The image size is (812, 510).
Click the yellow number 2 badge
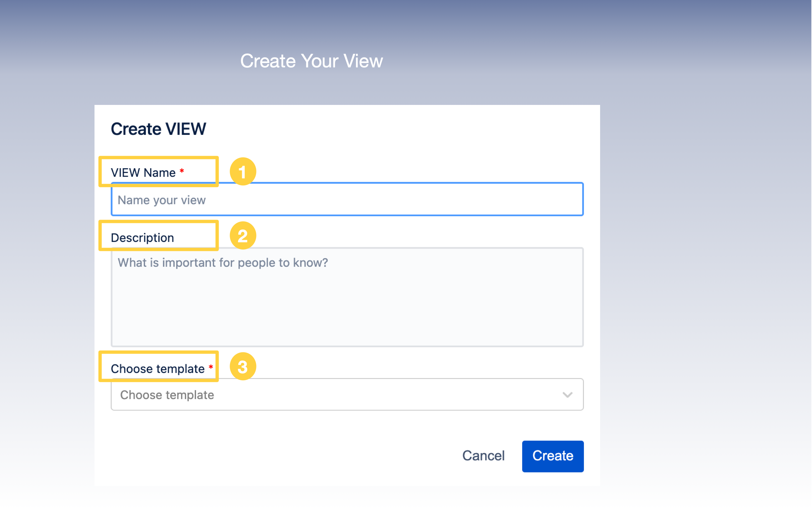(243, 236)
